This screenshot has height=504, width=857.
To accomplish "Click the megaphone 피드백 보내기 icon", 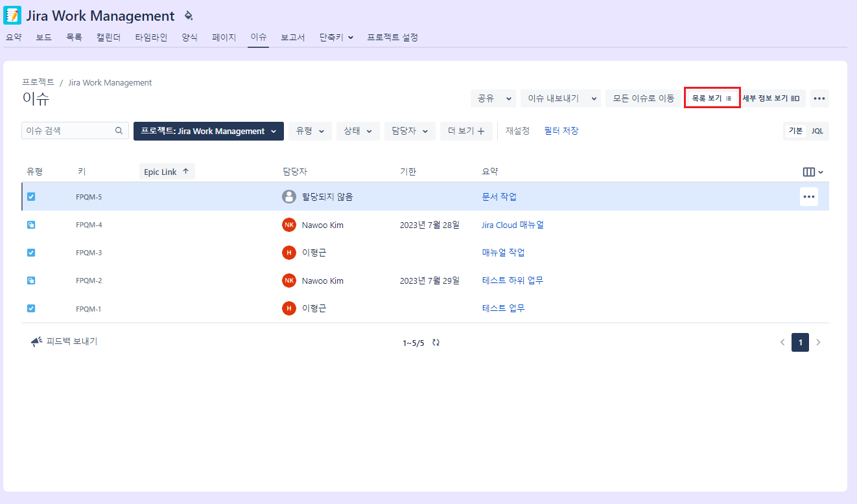I will [37, 341].
